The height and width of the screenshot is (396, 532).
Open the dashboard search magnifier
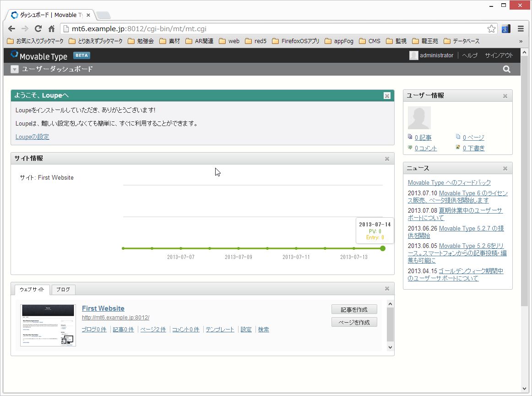[x=506, y=69]
